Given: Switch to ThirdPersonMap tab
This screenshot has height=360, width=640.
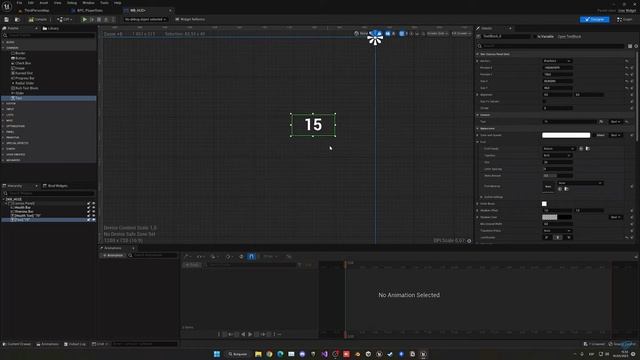Looking at the screenshot, I should point(37,11).
